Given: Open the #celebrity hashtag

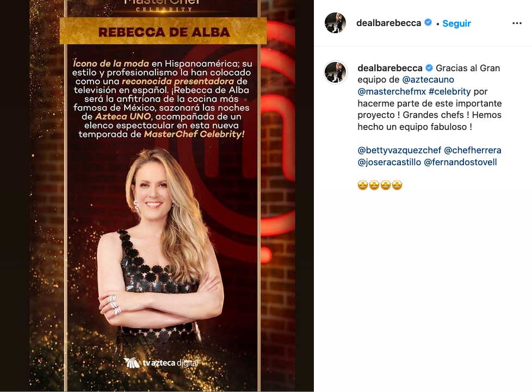Looking at the screenshot, I should click(x=449, y=91).
